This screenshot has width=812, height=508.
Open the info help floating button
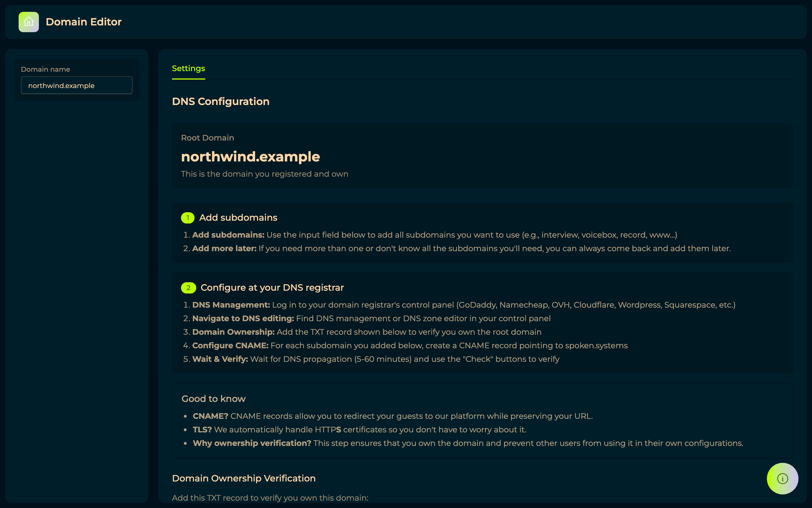[x=782, y=478]
